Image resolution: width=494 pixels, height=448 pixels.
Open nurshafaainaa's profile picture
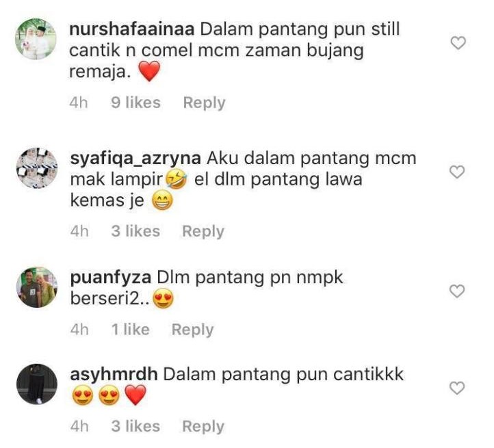[36, 39]
